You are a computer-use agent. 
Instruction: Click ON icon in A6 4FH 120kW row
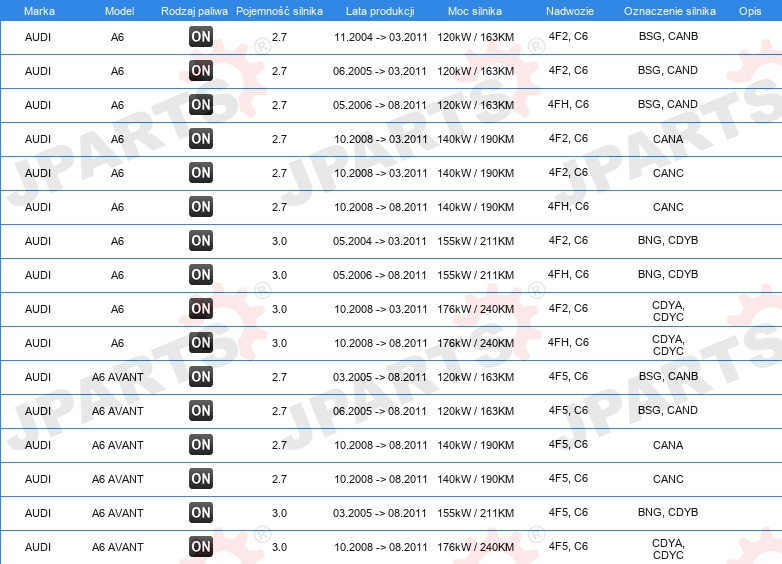point(200,104)
